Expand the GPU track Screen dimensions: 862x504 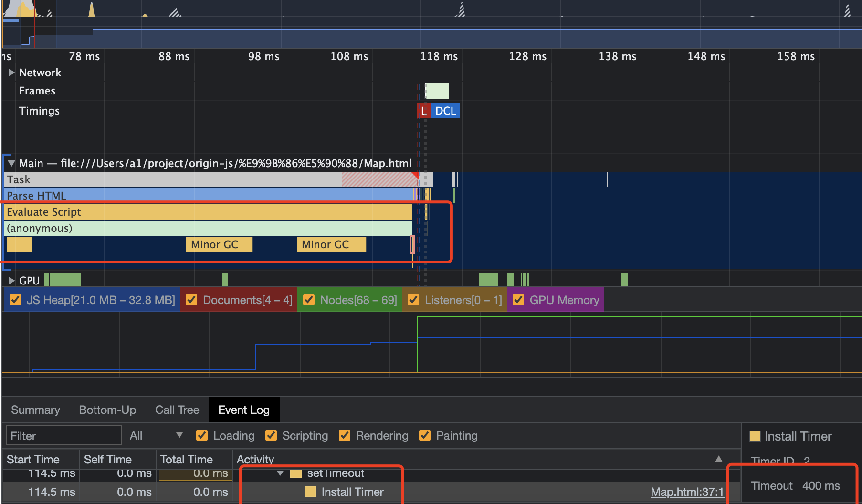click(x=11, y=281)
